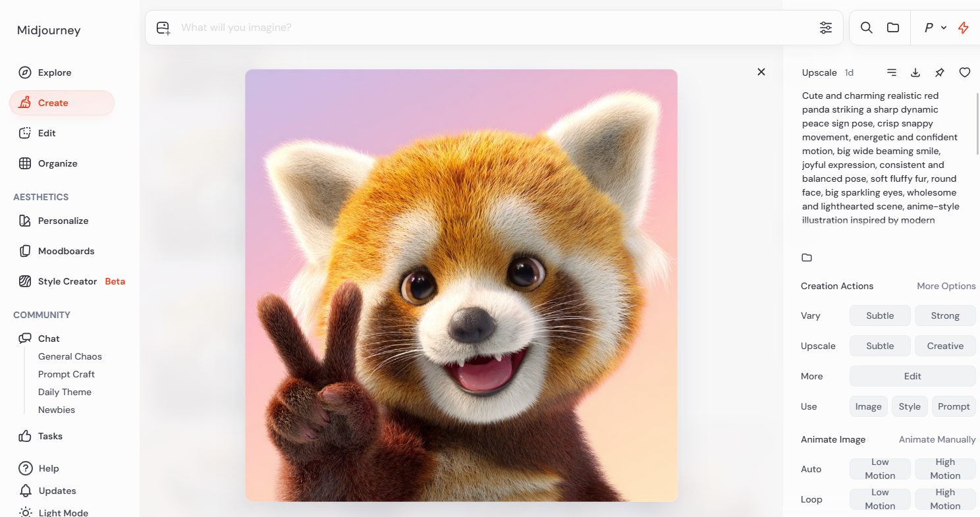Viewport: 980px width, 517px height.
Task: Switch theme using Light Mode
Action: tap(63, 512)
